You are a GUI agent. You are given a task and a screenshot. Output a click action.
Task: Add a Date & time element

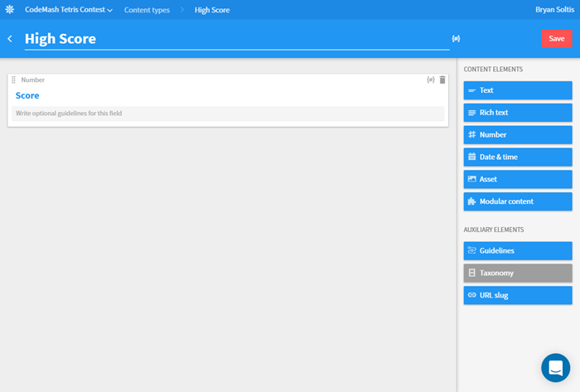click(x=518, y=157)
